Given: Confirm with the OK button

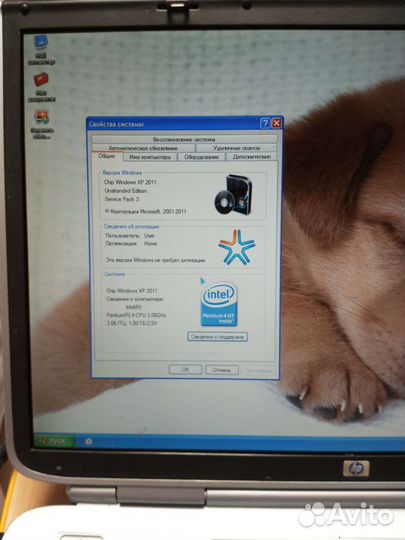Looking at the screenshot, I should 185,370.
